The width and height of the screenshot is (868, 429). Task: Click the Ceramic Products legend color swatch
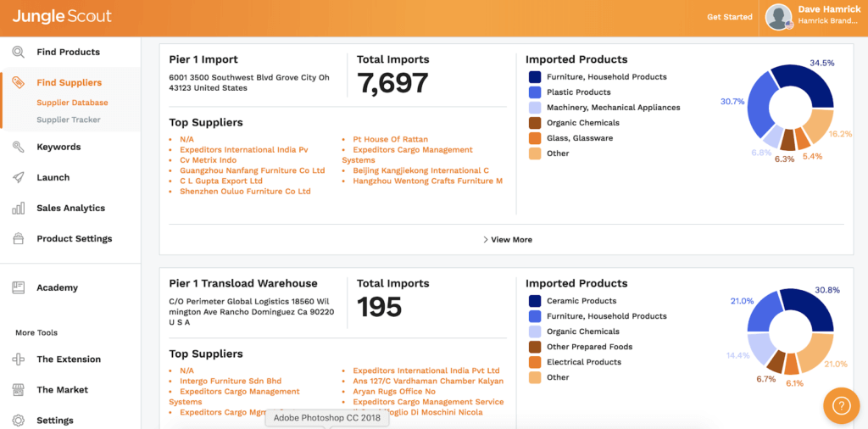tap(535, 301)
